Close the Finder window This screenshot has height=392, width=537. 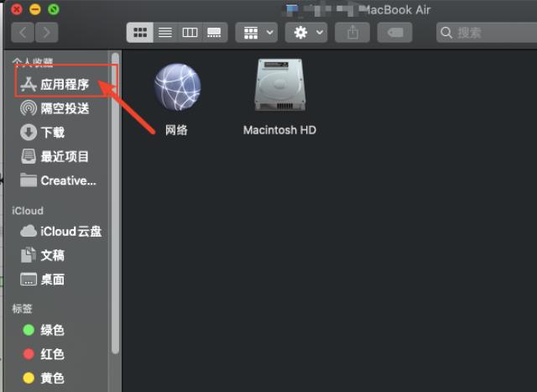pos(17,9)
